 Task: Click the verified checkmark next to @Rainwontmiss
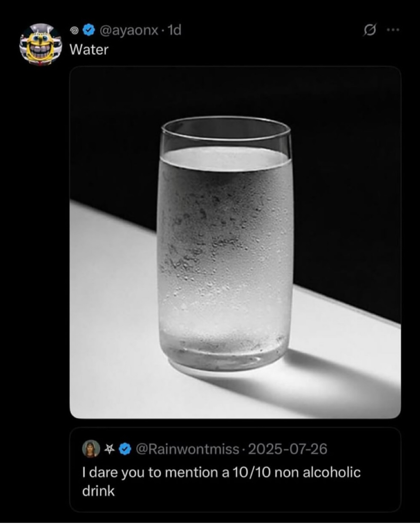[124, 449]
